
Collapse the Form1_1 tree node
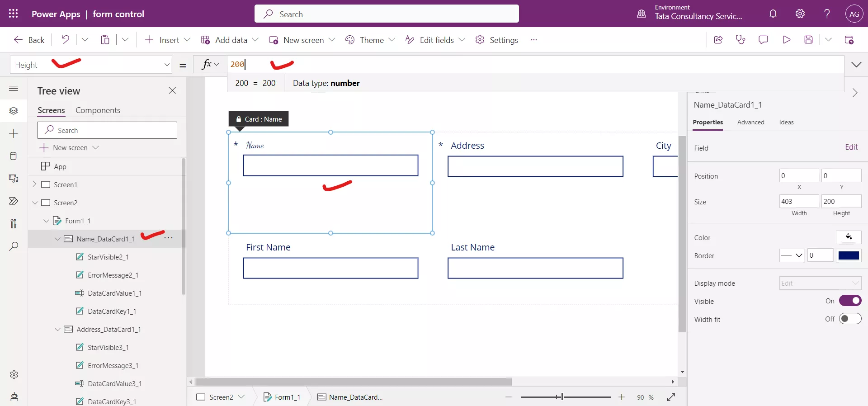(x=46, y=221)
